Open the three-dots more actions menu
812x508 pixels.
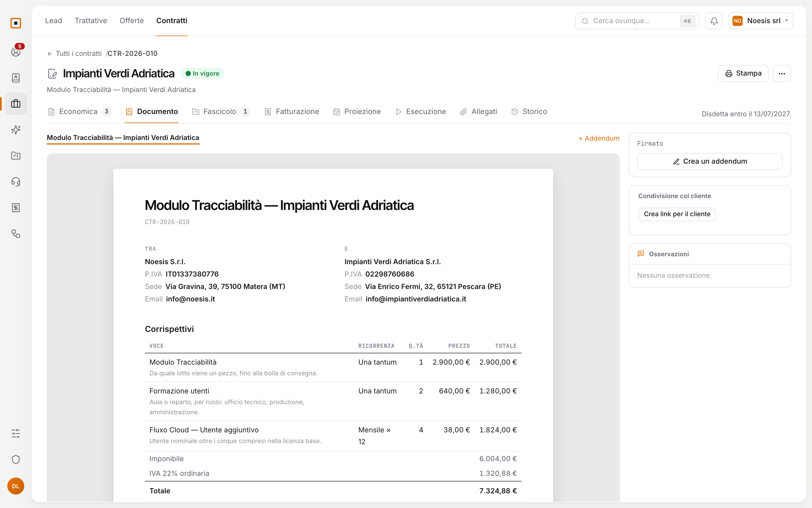tap(782, 73)
